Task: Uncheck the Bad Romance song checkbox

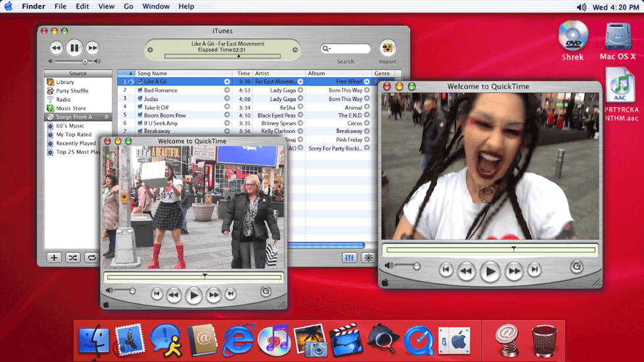Action: click(139, 91)
